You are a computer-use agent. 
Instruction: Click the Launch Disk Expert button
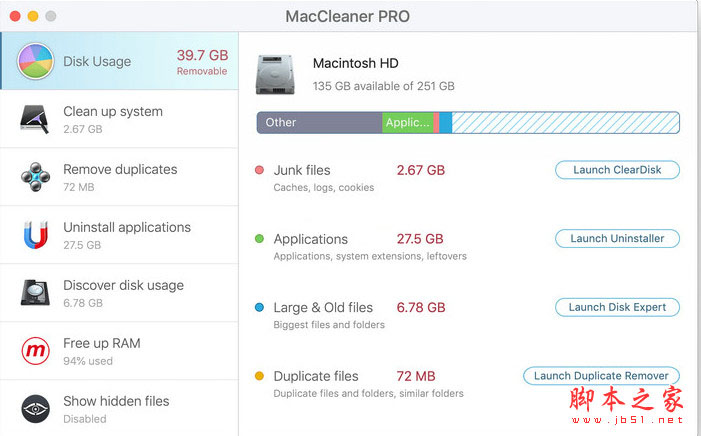pyautogui.click(x=617, y=307)
